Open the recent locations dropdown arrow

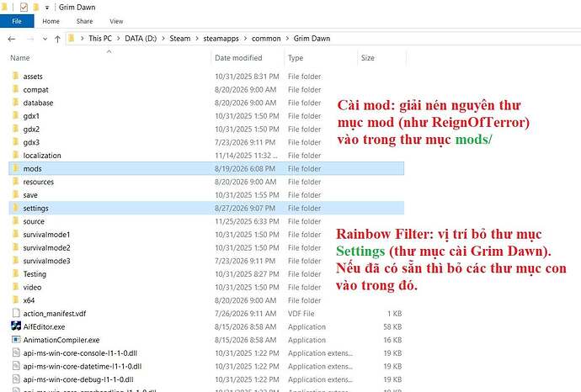coord(45,39)
